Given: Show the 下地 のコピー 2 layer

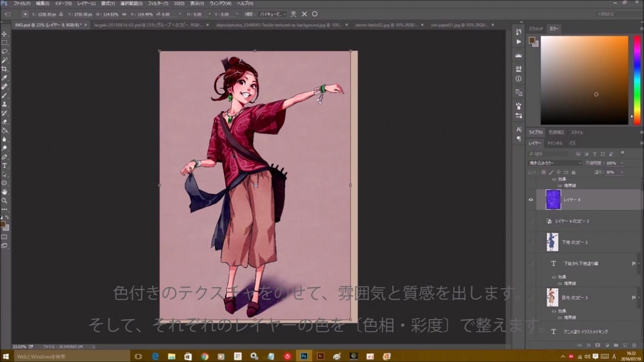Looking at the screenshot, I should pyautogui.click(x=531, y=242).
